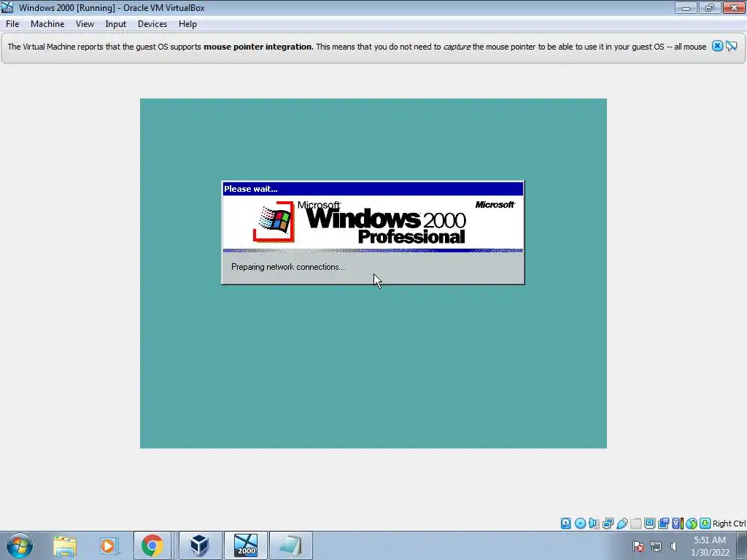747x560 pixels.
Task: Open Windows Explorer from taskbar
Action: [x=65, y=545]
